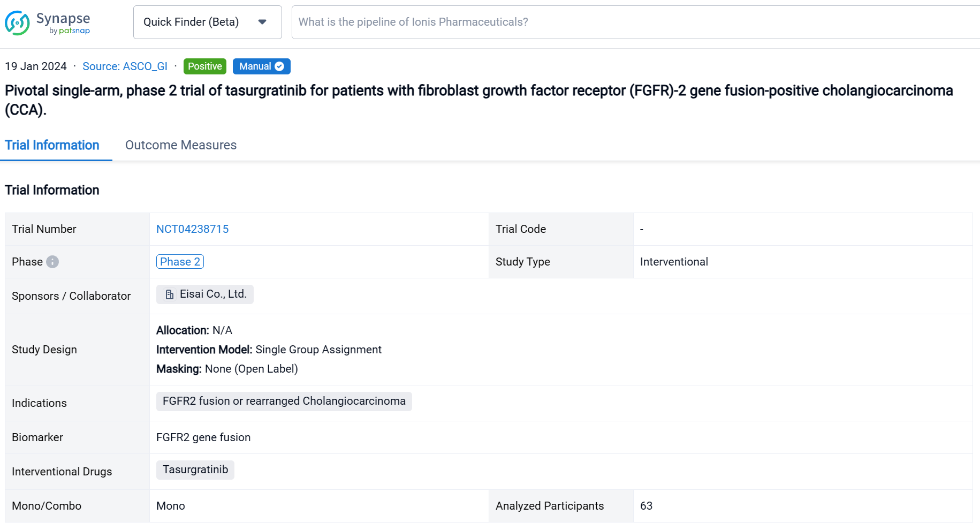This screenshot has width=980, height=530.
Task: Switch to the Outcome Measures tab
Action: 181,145
